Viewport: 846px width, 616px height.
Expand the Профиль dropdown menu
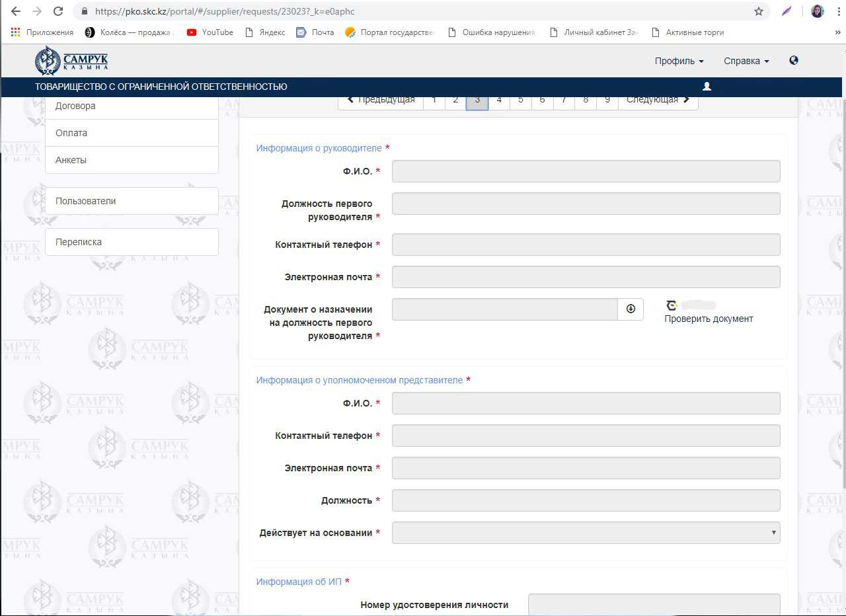[x=679, y=61]
